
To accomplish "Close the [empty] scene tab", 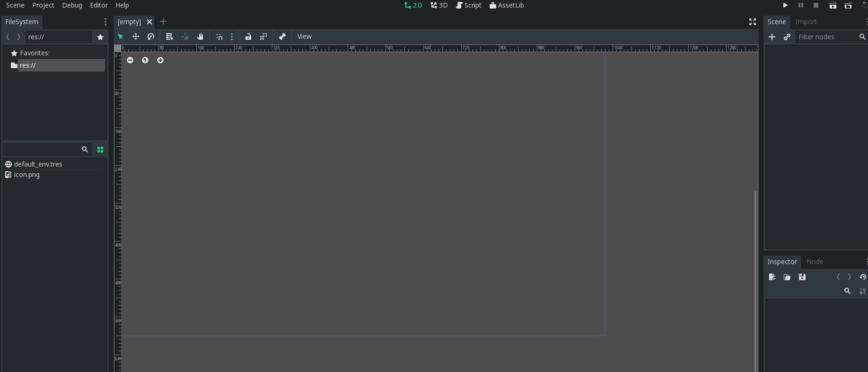I will coord(149,22).
